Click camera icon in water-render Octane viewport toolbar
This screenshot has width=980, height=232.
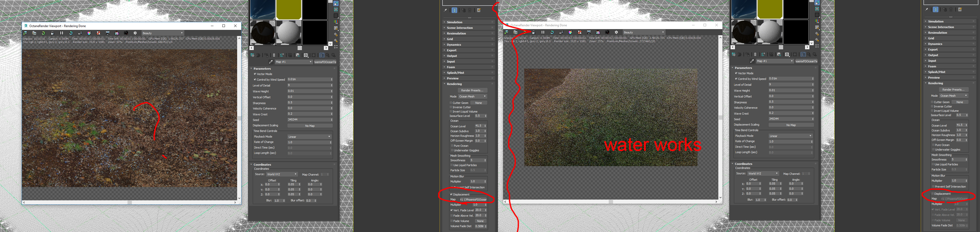tap(607, 32)
